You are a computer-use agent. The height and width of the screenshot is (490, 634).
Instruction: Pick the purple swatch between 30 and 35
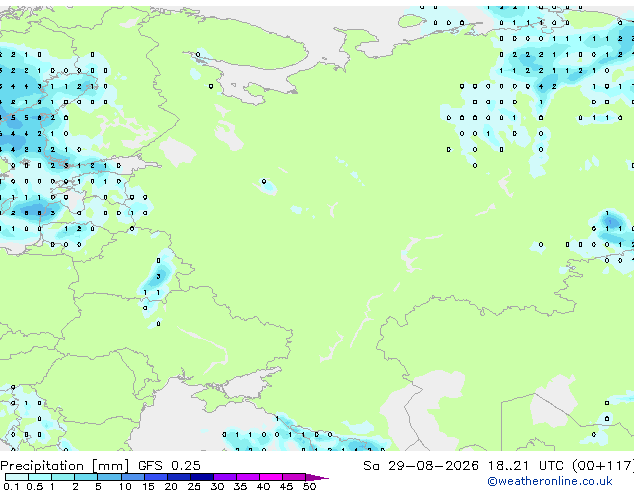point(225,477)
